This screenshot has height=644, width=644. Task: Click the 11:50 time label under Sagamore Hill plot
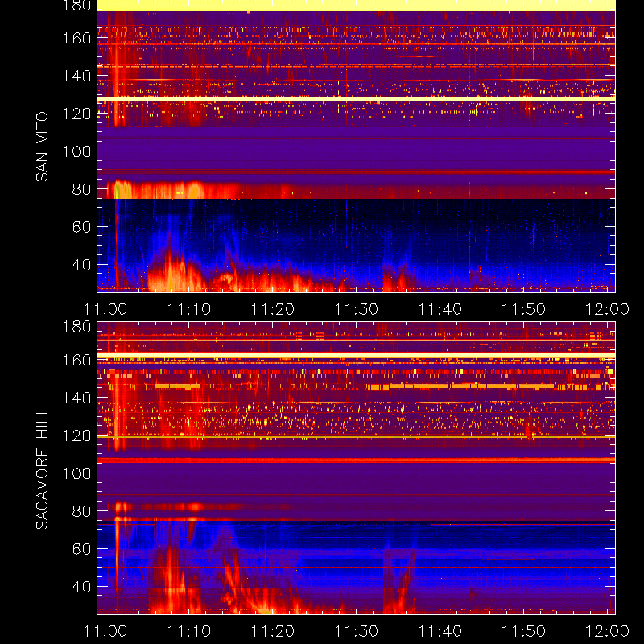click(x=524, y=631)
